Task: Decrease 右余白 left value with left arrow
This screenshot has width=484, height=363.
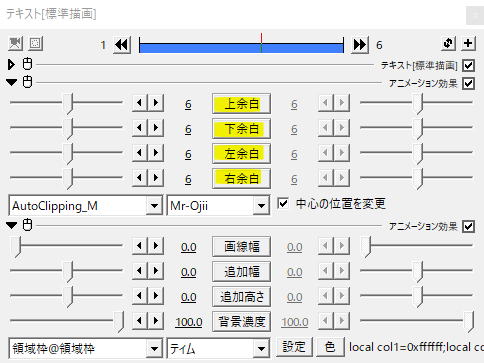Action: [140, 178]
